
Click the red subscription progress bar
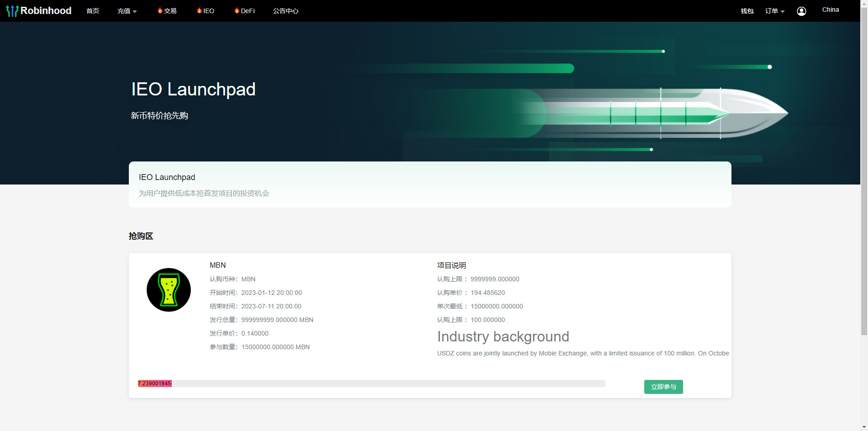[155, 384]
